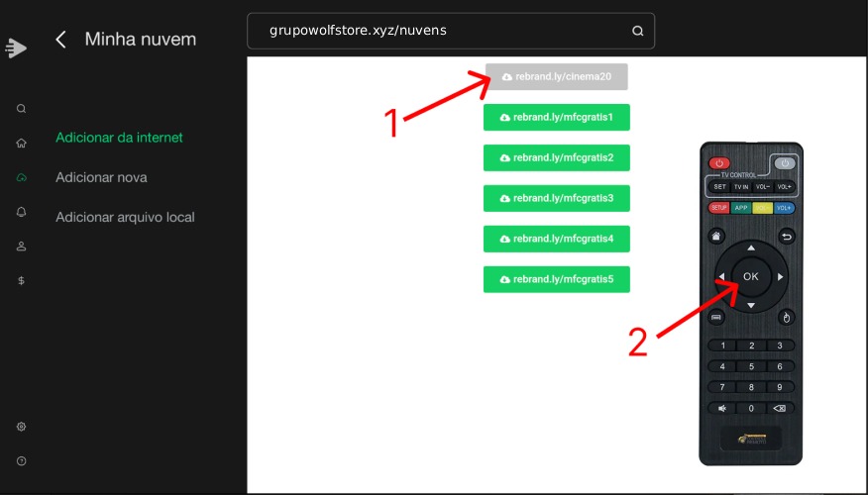This screenshot has width=868, height=495.
Task: Click the rebrand.ly/cinema20 button
Action: (x=556, y=76)
